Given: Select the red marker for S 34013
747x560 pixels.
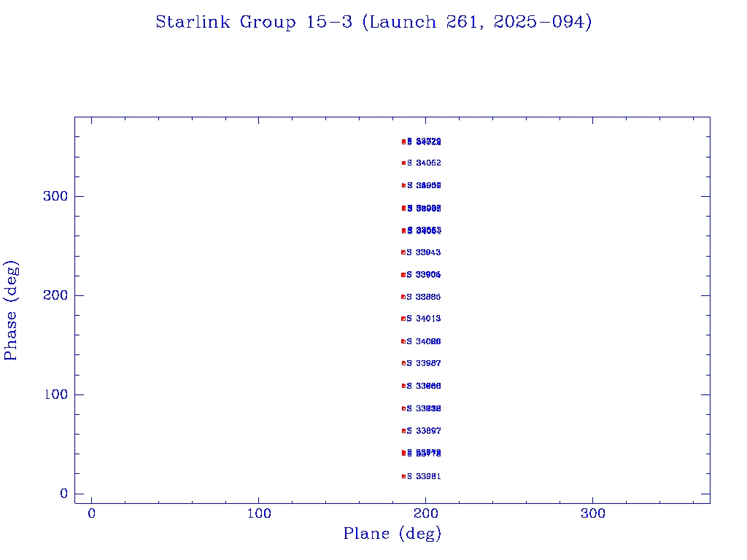Looking at the screenshot, I should click(x=403, y=319).
